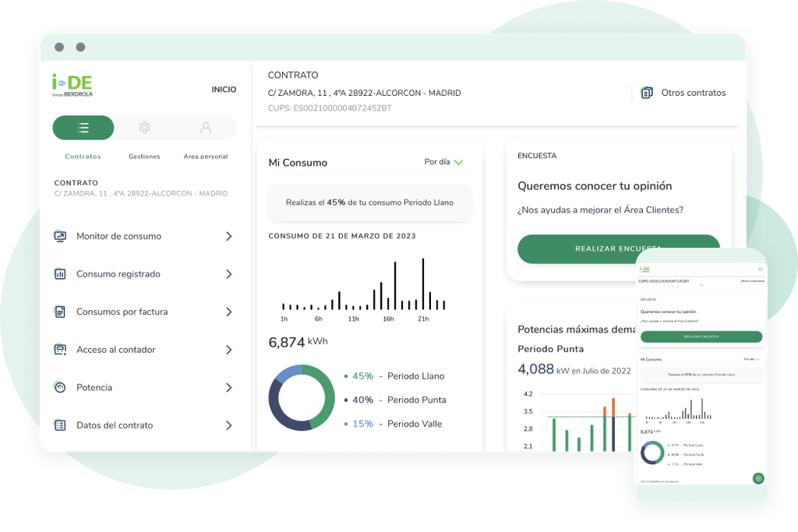Expand Monitor de consumo with its chevron

click(228, 236)
